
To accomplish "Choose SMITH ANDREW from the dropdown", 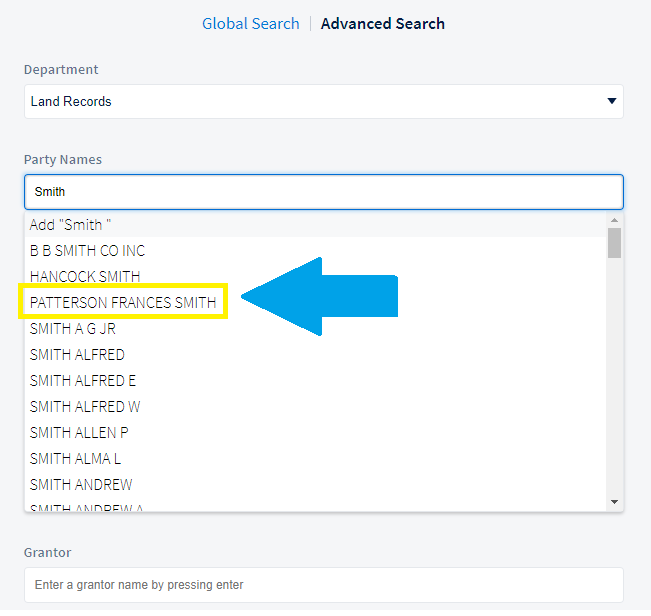I will 81,484.
